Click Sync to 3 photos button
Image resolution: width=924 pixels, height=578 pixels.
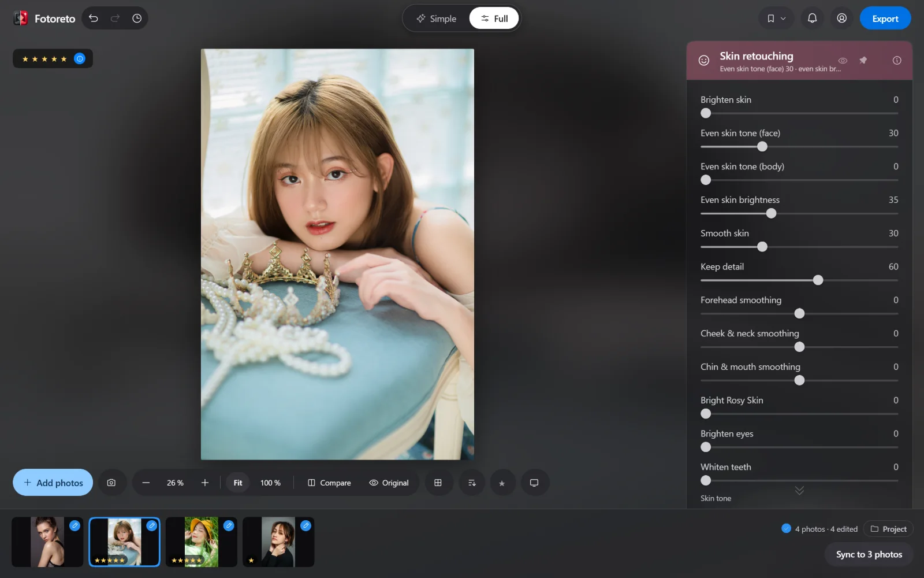tap(869, 554)
